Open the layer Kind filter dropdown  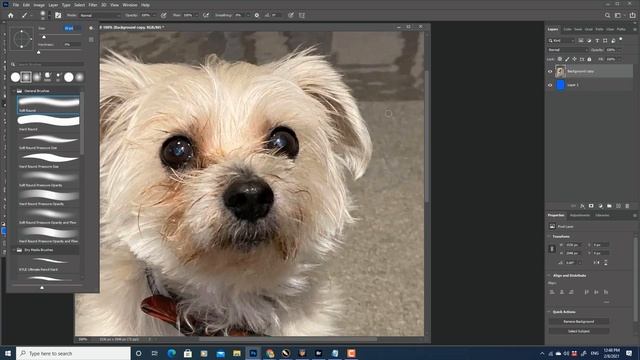pyautogui.click(x=561, y=40)
